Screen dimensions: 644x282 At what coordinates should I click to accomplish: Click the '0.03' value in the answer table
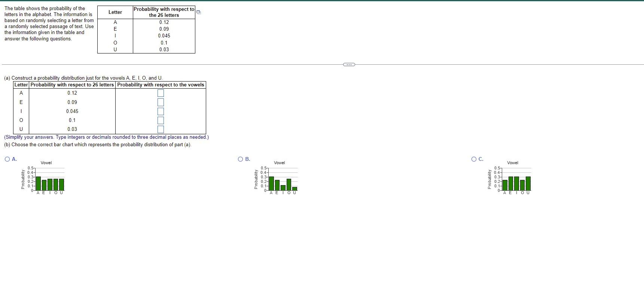click(x=72, y=129)
